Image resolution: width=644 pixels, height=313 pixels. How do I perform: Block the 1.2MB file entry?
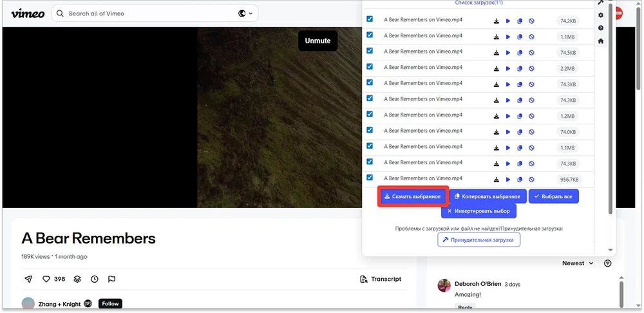coord(531,116)
